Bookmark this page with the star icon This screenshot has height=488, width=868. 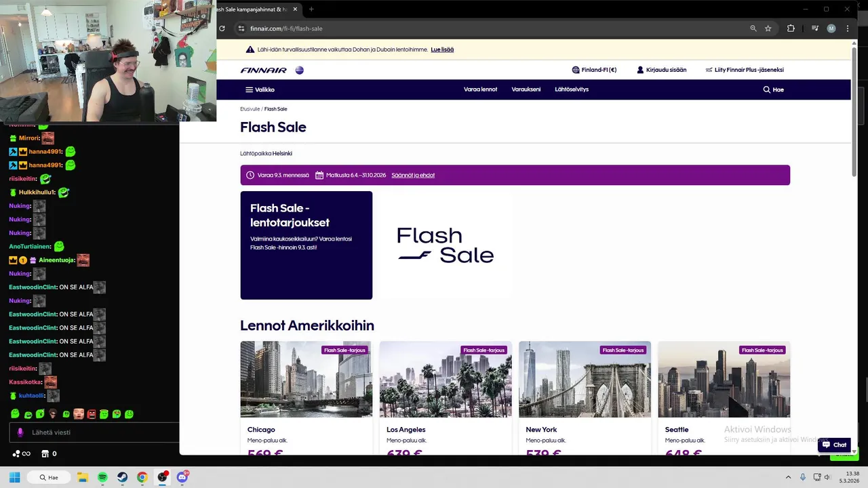(x=768, y=28)
